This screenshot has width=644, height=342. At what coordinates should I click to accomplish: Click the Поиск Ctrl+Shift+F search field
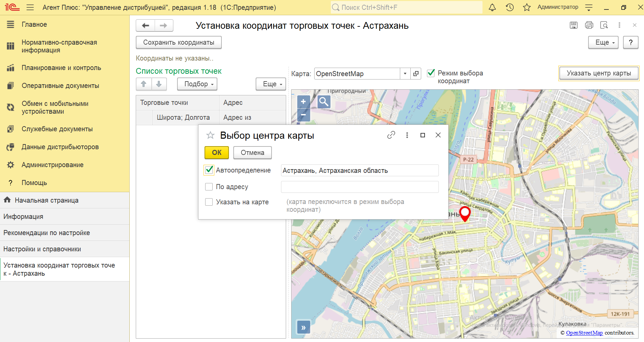[x=406, y=7]
